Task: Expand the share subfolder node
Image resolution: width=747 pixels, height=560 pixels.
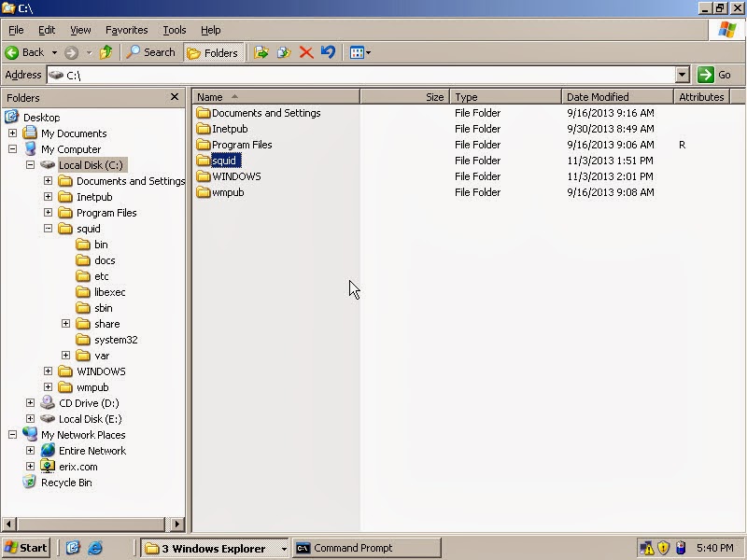Action: [65, 323]
